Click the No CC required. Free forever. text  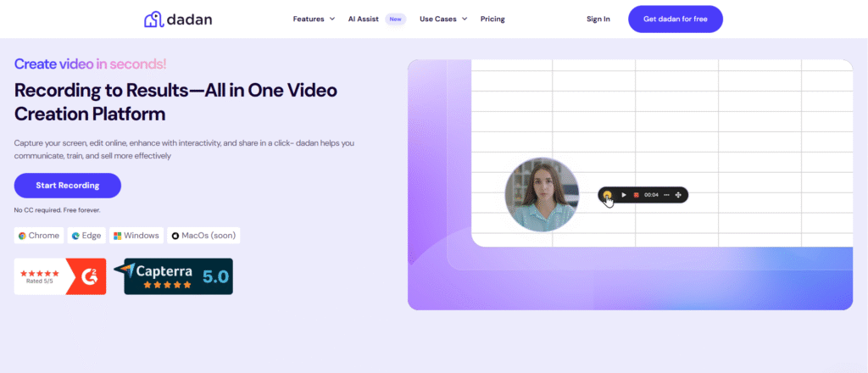(57, 210)
